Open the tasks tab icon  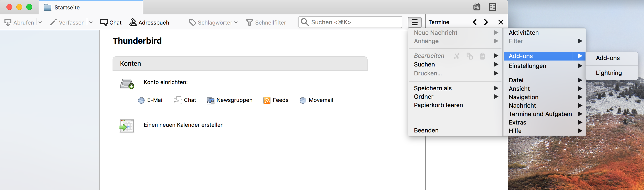tap(492, 7)
